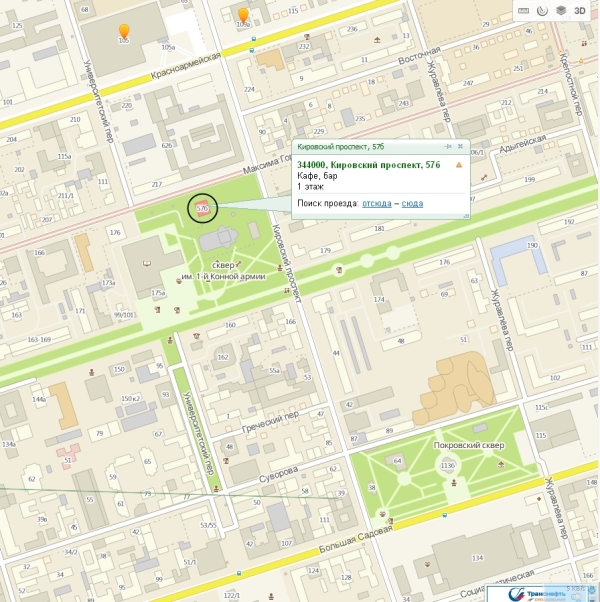The image size is (600, 602).
Task: Select building labeled 34/2
Action: click(71, 552)
